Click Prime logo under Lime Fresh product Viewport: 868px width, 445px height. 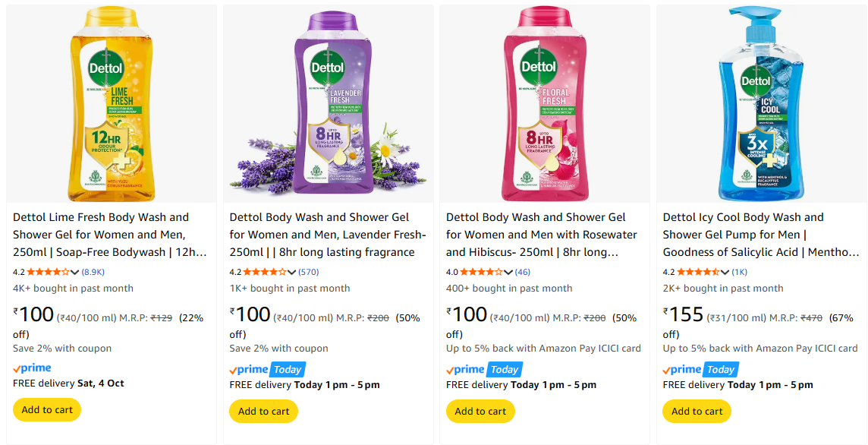point(33,368)
